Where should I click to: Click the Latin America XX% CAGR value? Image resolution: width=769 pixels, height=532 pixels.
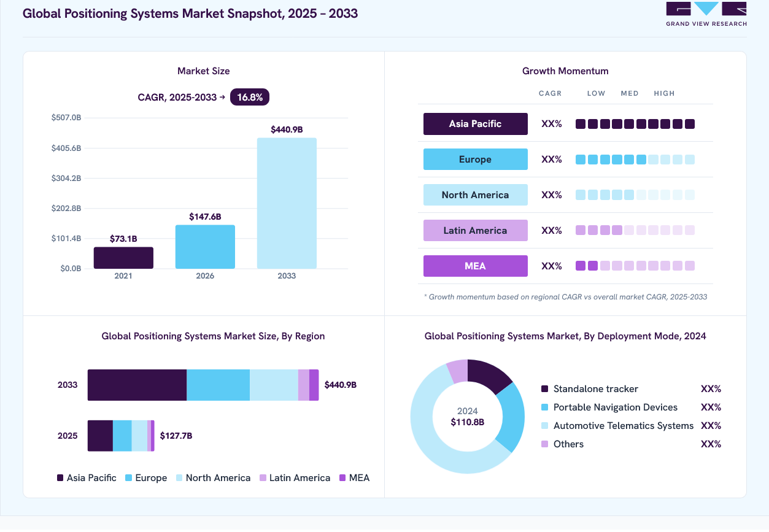552,231
